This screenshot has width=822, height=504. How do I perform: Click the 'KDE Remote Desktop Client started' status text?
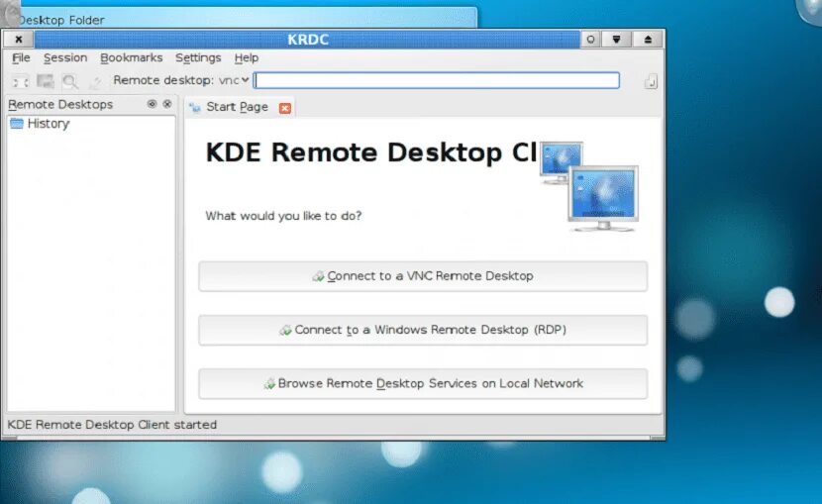[112, 425]
